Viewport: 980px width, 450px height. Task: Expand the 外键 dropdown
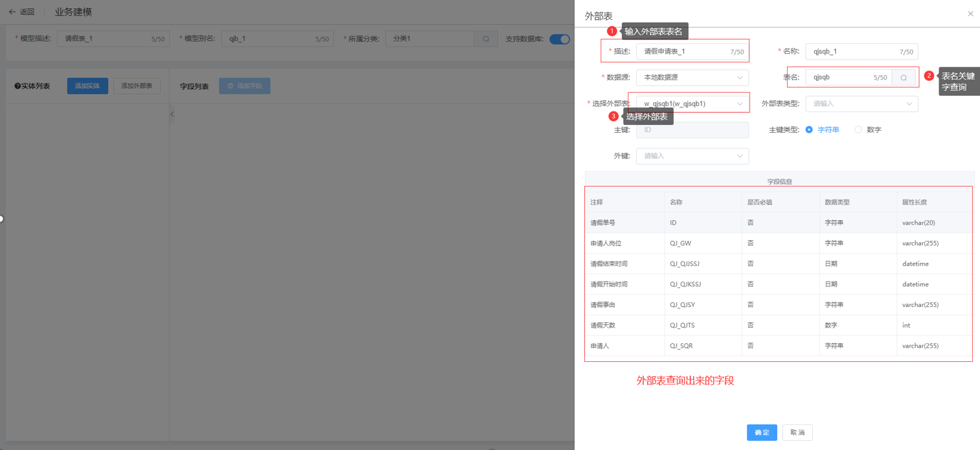[x=692, y=156]
